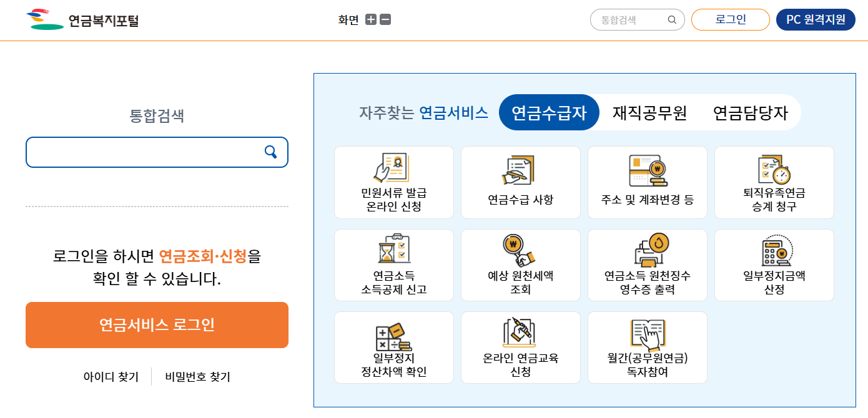
Task: Click the 일부정지금액 산정 label
Action: (774, 282)
